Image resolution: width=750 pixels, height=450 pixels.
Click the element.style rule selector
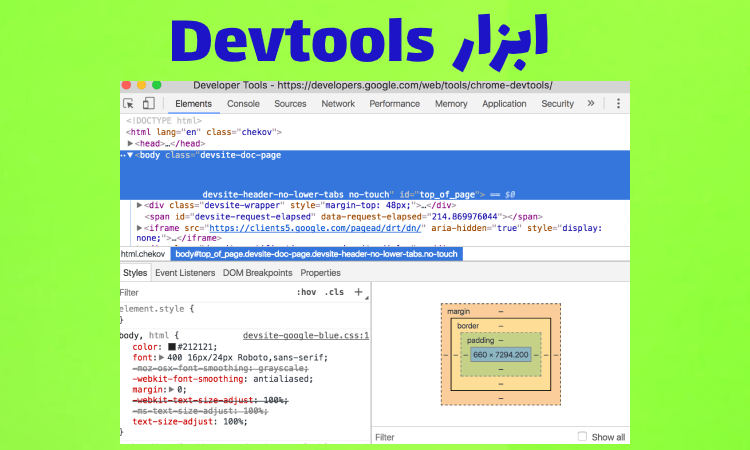pyautogui.click(x=152, y=309)
